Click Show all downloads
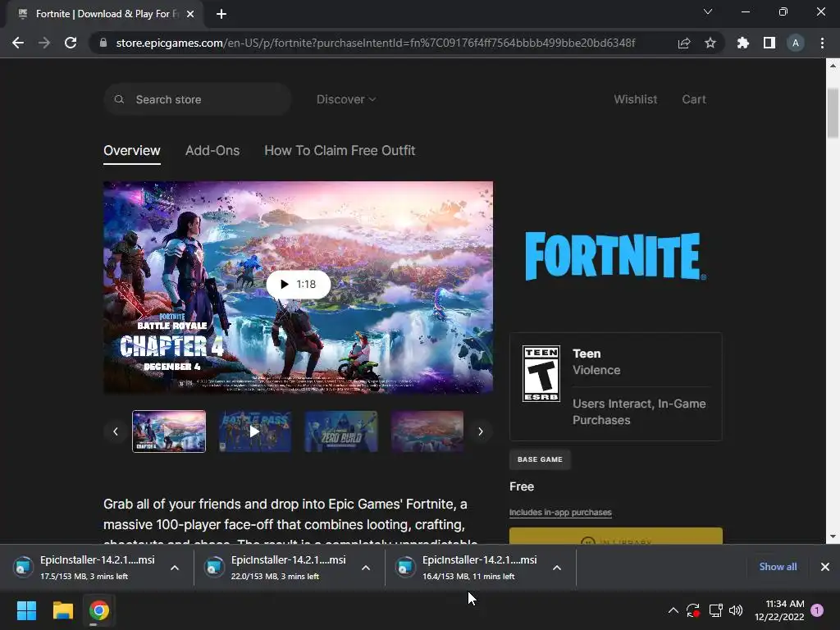840x630 pixels. 778,567
